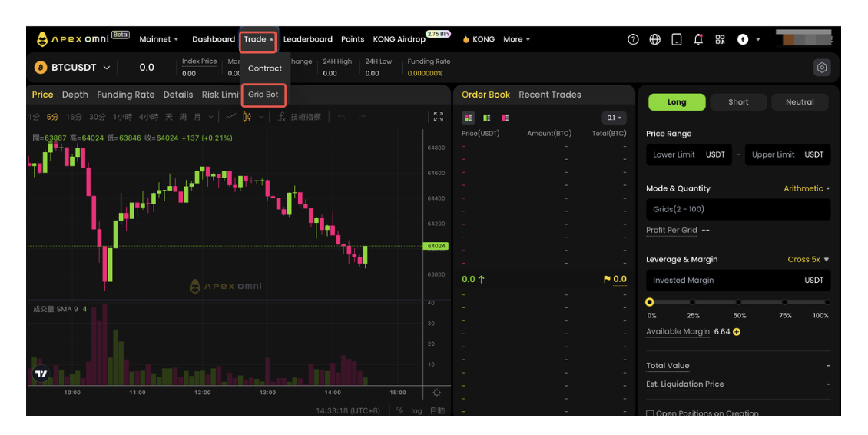Switch to Depth chart tab
The width and height of the screenshot is (868, 435).
pyautogui.click(x=75, y=95)
